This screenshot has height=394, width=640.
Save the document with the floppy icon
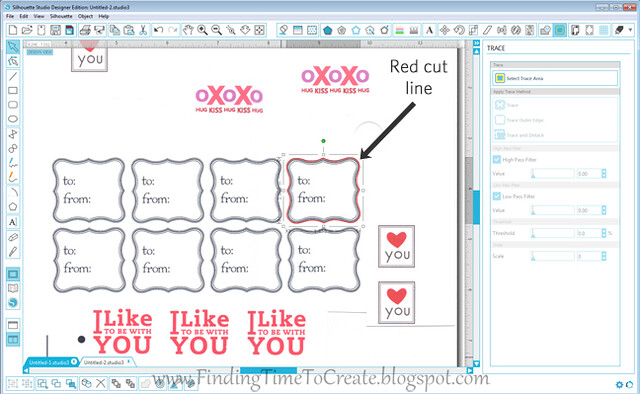[x=56, y=30]
